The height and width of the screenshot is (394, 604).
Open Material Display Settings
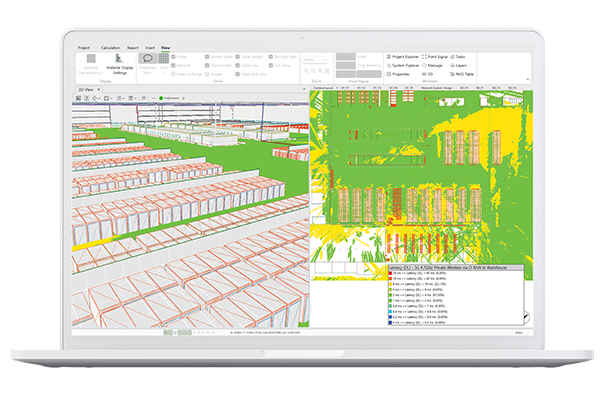[x=119, y=64]
